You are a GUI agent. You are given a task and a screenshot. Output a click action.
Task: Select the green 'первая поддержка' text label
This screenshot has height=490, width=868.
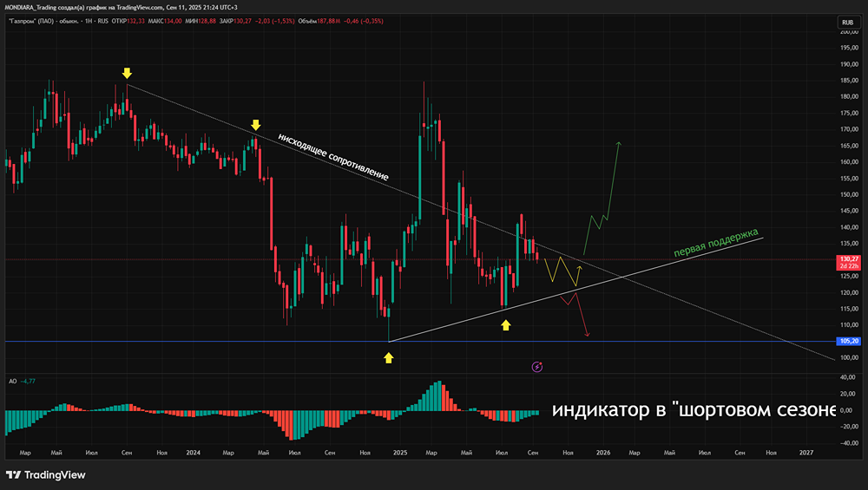click(x=716, y=242)
